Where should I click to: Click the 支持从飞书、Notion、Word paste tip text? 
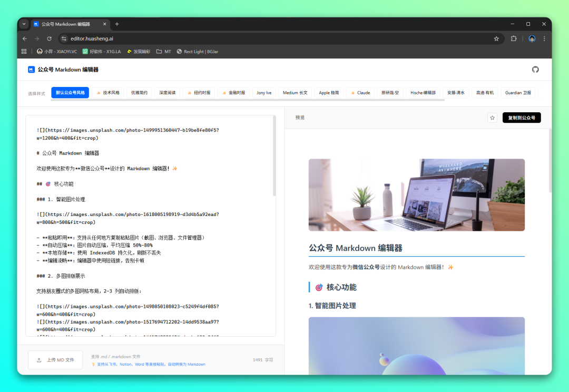coord(148,364)
